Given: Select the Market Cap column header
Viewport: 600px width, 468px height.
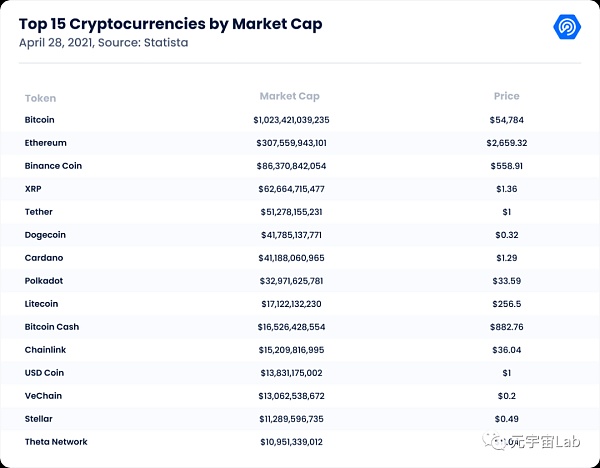Looking at the screenshot, I should coord(289,97).
